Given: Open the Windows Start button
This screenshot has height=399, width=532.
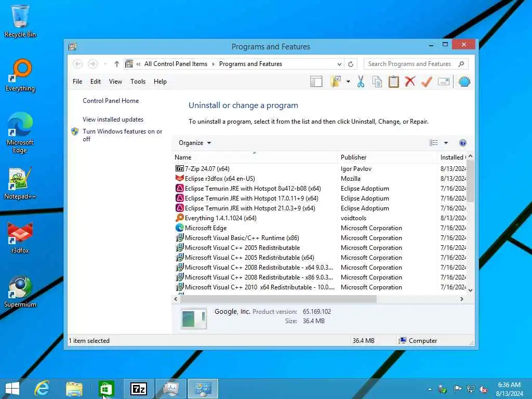Looking at the screenshot, I should click(x=12, y=389).
